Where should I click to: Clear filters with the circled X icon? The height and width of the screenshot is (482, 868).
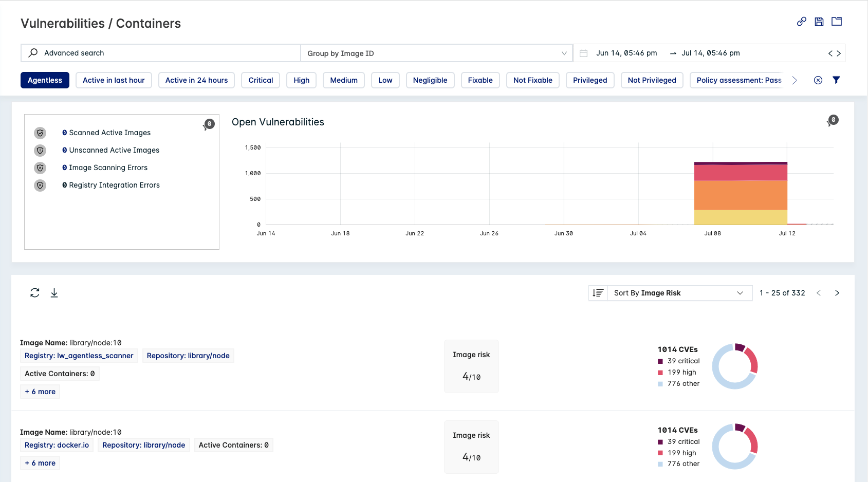818,80
